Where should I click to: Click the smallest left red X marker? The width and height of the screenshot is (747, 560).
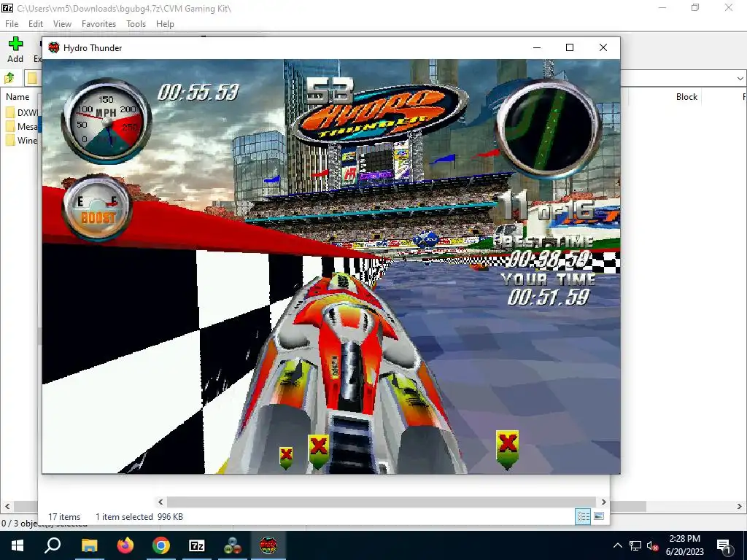tap(286, 458)
